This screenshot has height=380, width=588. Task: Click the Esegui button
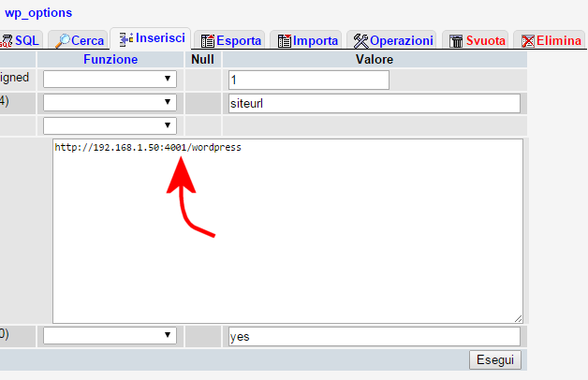495,359
